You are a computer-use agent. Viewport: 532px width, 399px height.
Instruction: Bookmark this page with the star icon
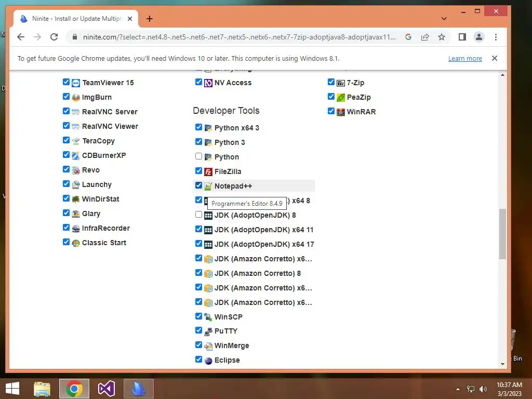pos(442,37)
